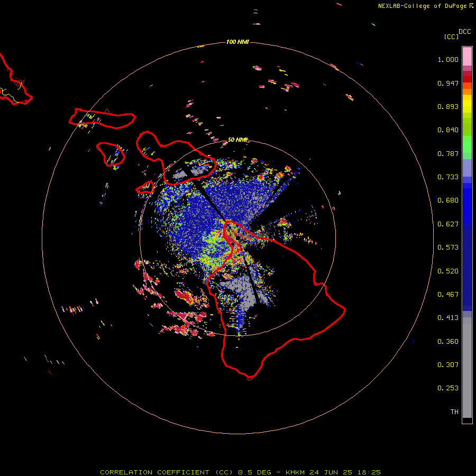The width and height of the screenshot is (476, 476).
Task: Click the TH threshold label
Action: (454, 412)
